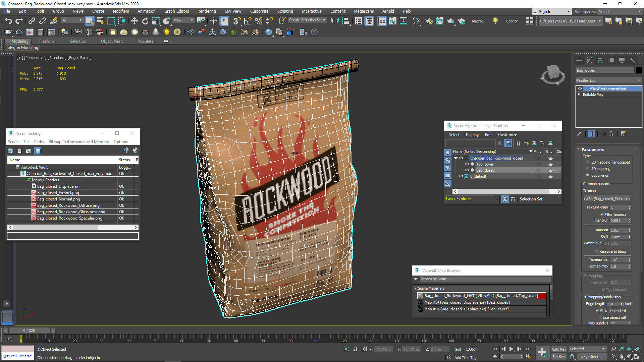This screenshot has height=362, width=644.
Task: Click the object color swatch beside Bag_closed name
Action: click(x=639, y=70)
